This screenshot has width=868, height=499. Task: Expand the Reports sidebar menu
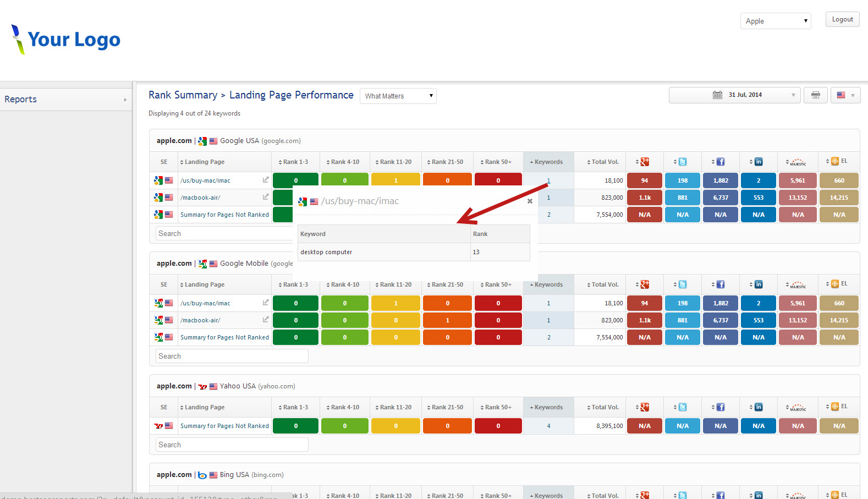pyautogui.click(x=66, y=100)
